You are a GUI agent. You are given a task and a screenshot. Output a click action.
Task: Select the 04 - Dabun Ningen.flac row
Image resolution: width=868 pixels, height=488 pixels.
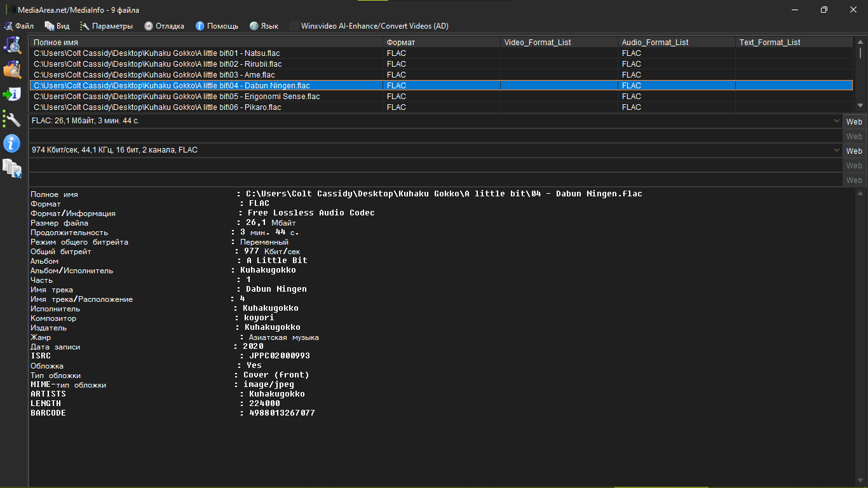pyautogui.click(x=441, y=86)
